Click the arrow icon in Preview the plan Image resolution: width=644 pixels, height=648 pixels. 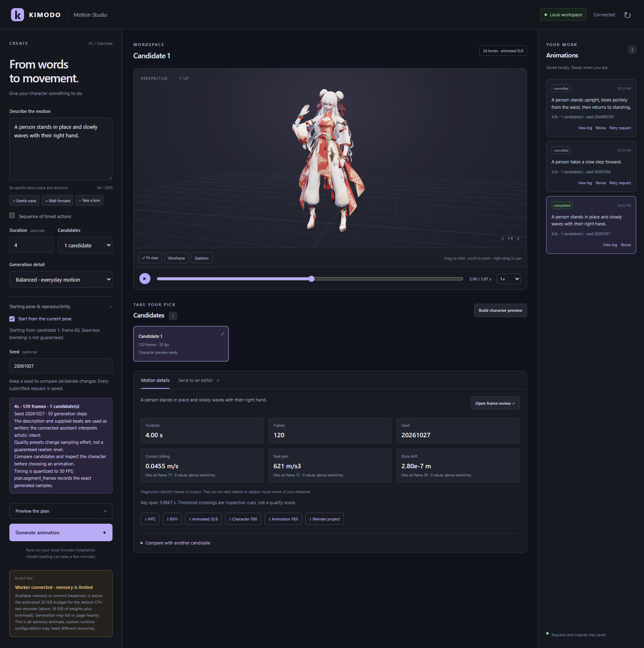[105, 511]
